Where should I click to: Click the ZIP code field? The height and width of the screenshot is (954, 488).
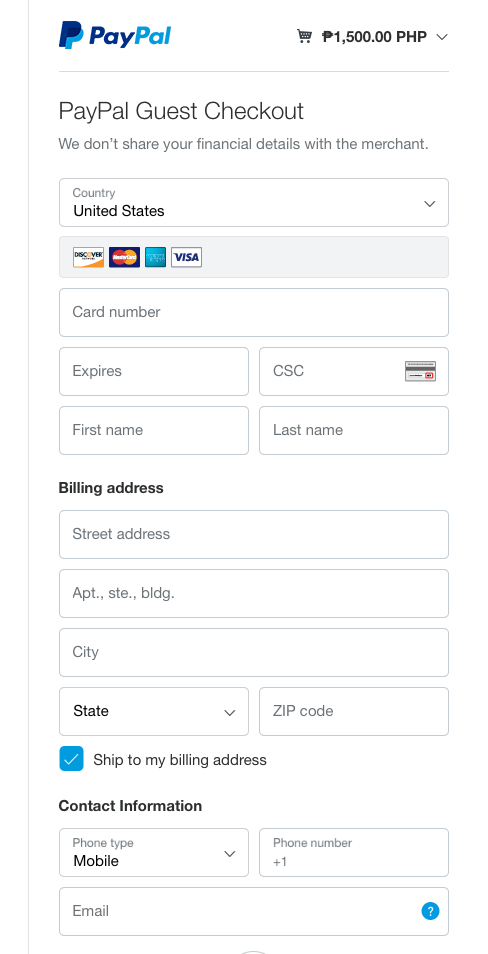(x=354, y=711)
